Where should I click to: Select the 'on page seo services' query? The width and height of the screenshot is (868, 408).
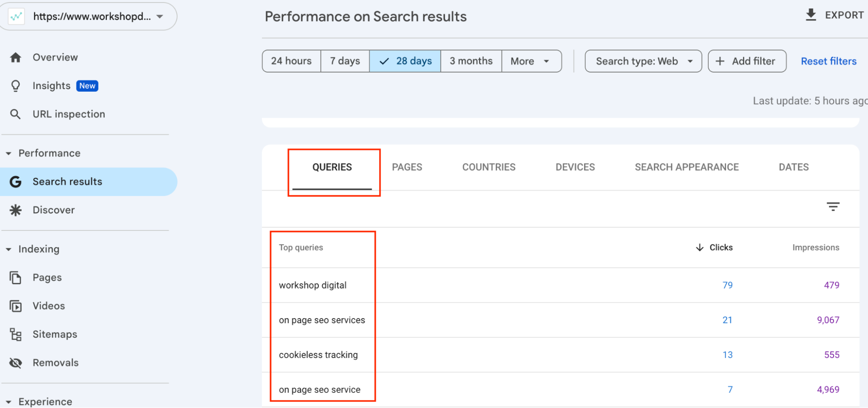click(322, 320)
